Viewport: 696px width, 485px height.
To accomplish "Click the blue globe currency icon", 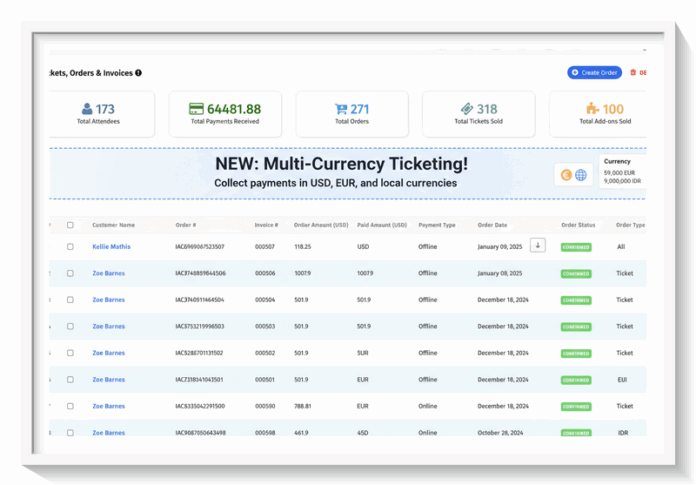I will 580,175.
